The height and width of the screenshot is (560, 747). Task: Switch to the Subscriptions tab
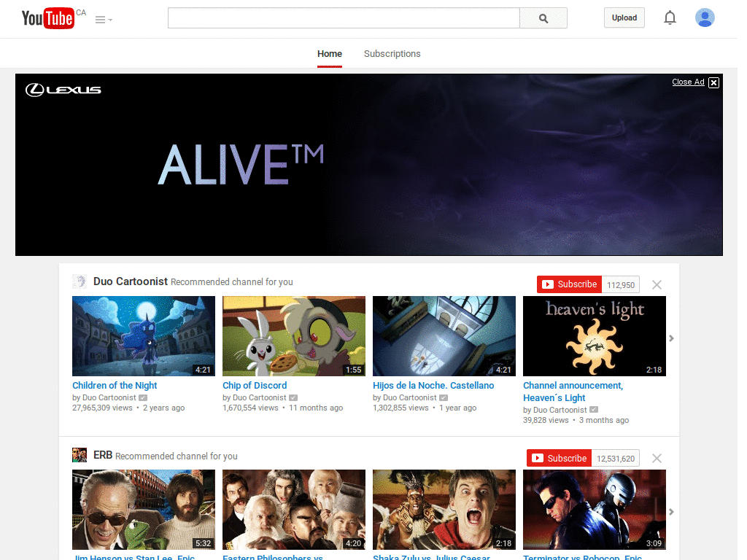coord(392,54)
